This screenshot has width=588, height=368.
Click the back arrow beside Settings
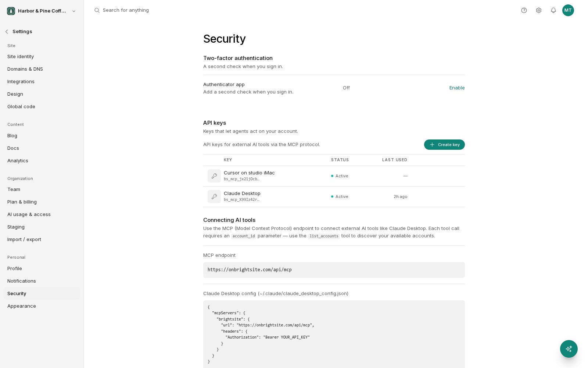pos(7,32)
